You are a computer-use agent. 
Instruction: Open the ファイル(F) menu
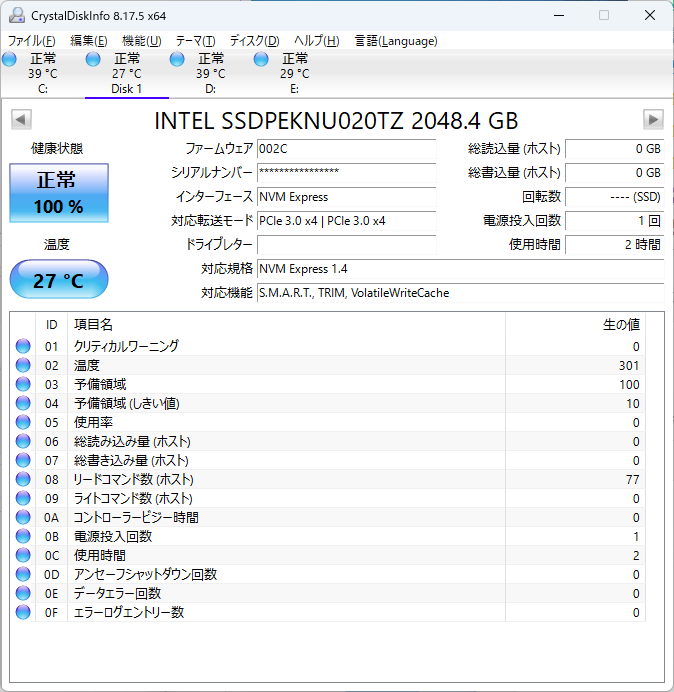(x=31, y=41)
